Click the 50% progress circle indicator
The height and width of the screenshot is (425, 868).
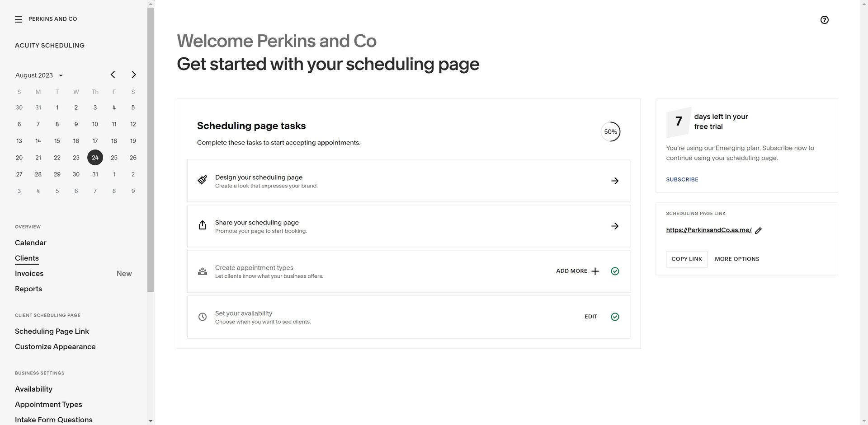(x=610, y=132)
